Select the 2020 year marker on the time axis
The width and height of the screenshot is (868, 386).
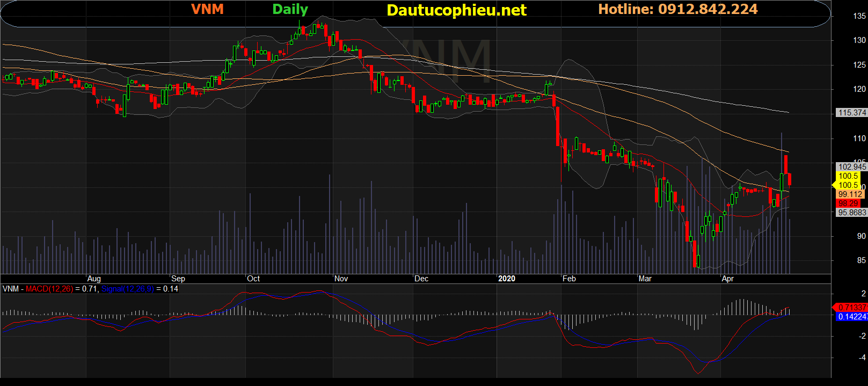506,279
